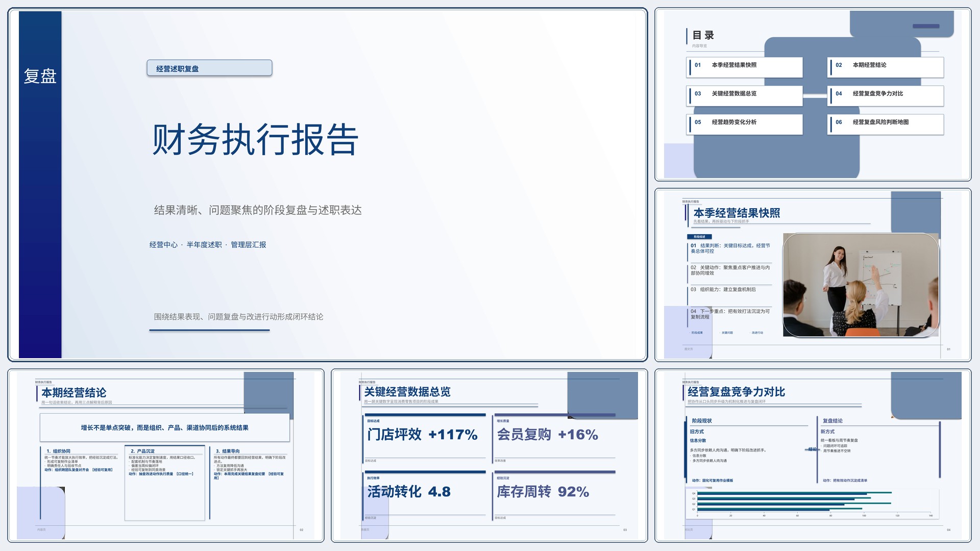Click the 复盘 sidebar text
The image size is (980, 551).
40,76
